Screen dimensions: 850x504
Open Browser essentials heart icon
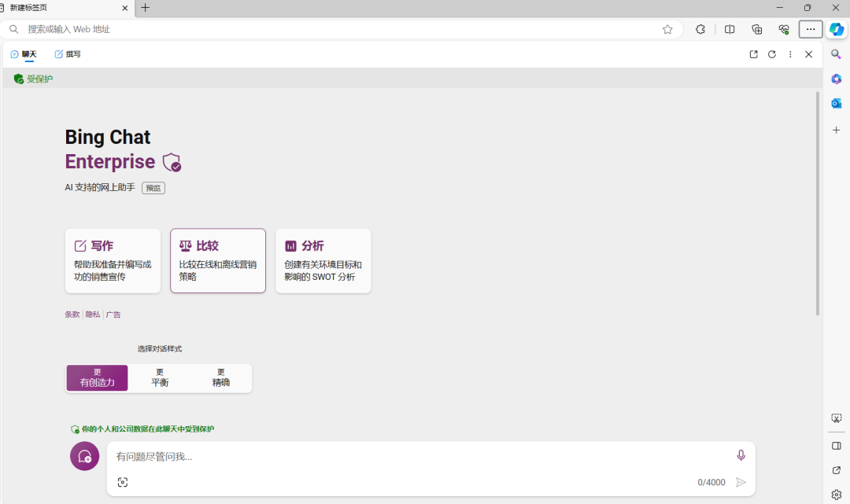784,29
